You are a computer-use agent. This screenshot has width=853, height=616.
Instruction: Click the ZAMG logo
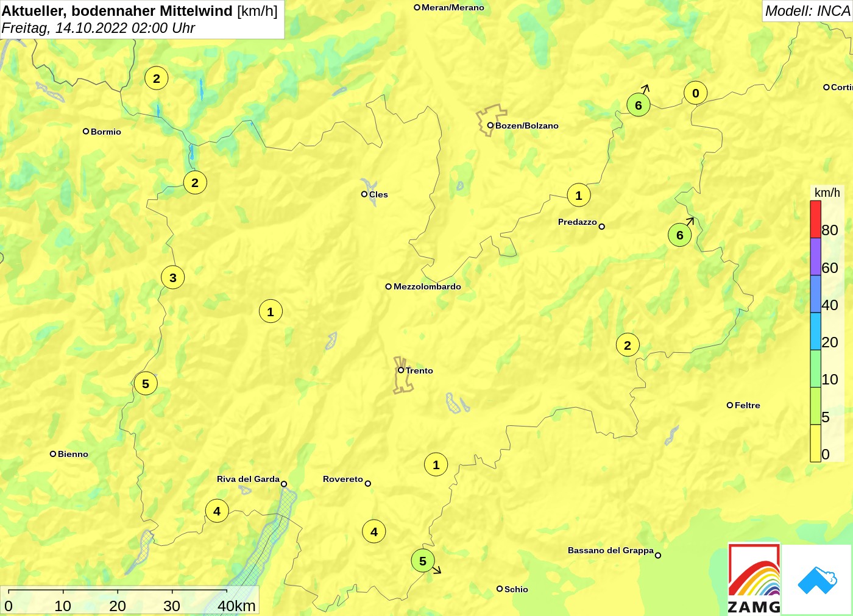754,578
